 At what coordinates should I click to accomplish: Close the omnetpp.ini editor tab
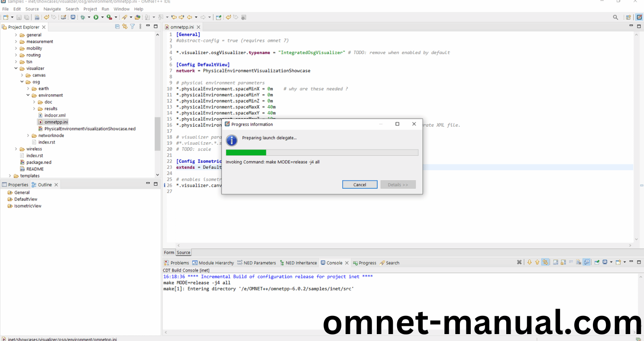(x=198, y=27)
